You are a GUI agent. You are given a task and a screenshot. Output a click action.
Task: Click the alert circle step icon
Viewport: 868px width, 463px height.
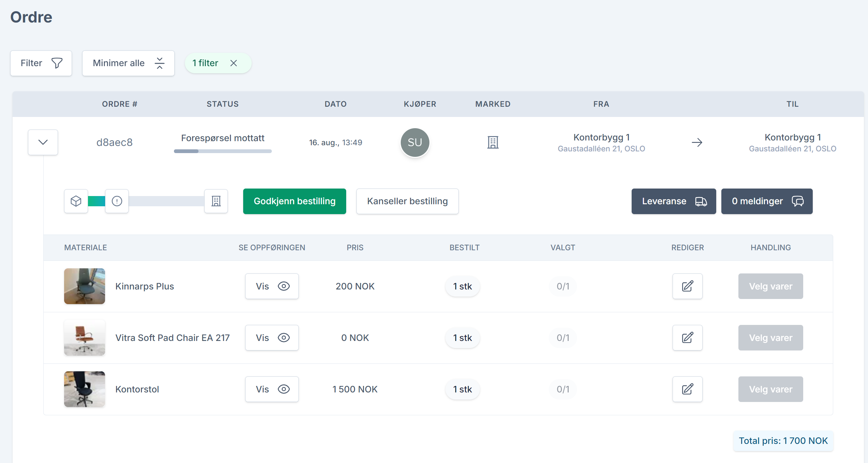tap(117, 201)
